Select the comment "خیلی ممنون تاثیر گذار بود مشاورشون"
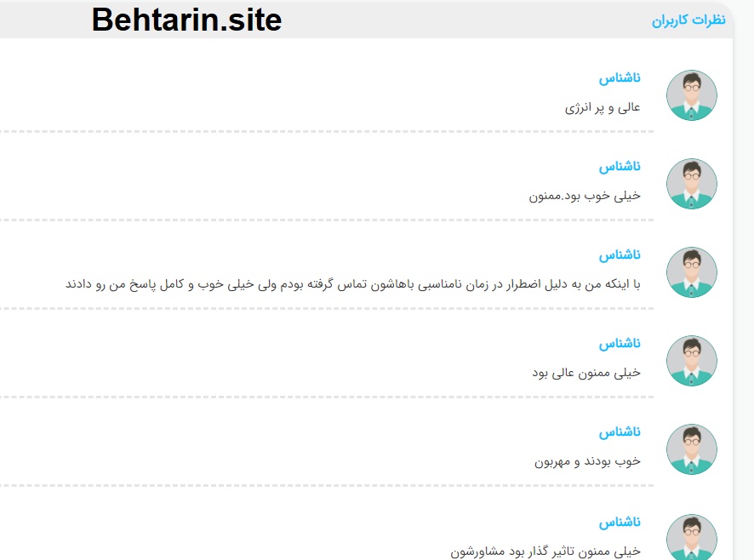This screenshot has height=560, width=754. click(546, 551)
